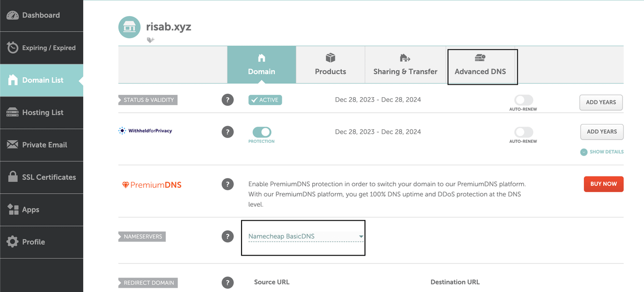Open the Sharing & Transfer tab

[405, 64]
